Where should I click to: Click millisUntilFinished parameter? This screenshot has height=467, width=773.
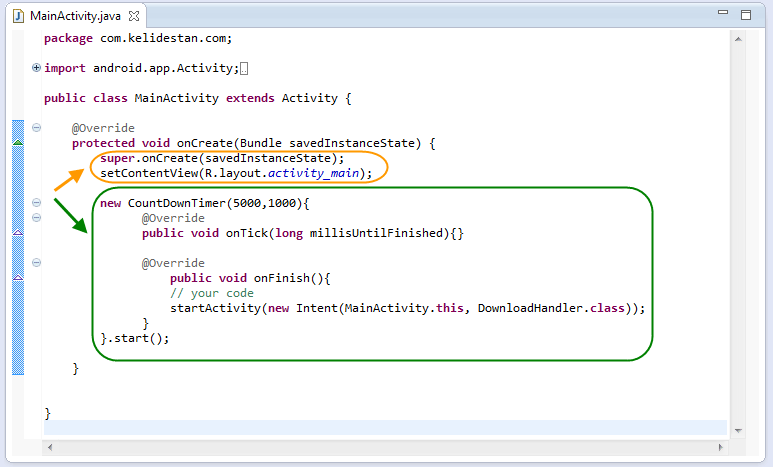coord(376,233)
